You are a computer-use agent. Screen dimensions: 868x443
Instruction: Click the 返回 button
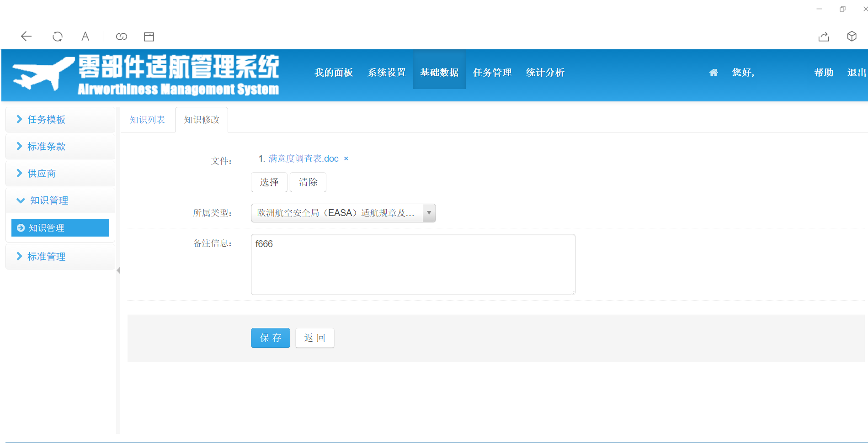pos(314,338)
